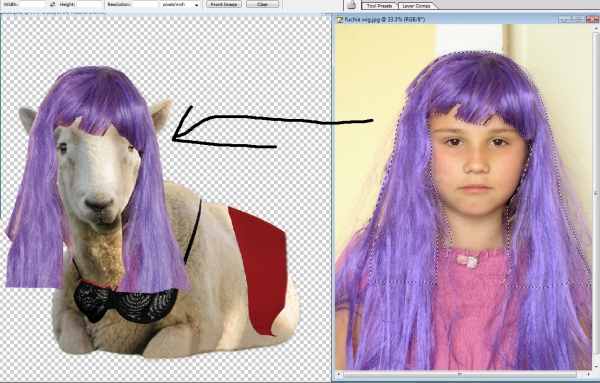Viewport: 600px width, 383px height.
Task: Click the Height input field
Action: (x=90, y=5)
